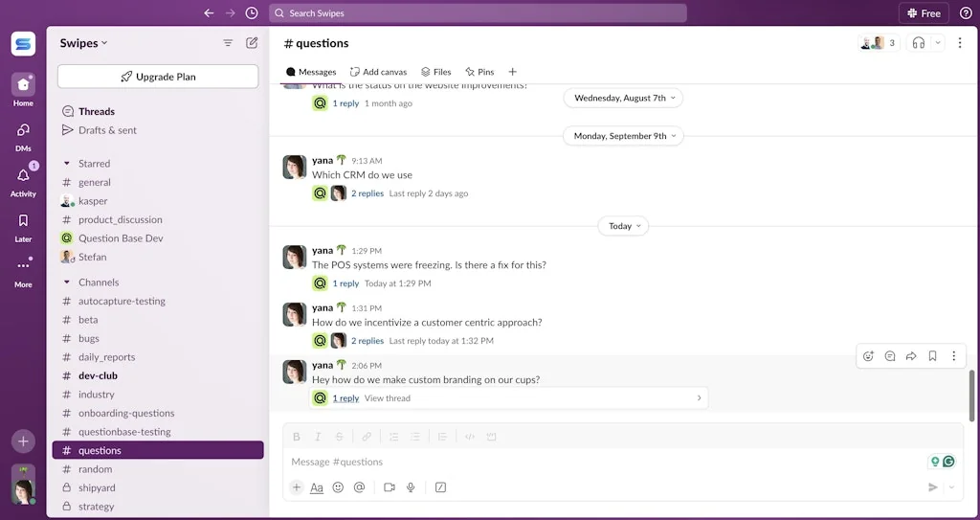Click the Upgrade Plan button

coord(158,77)
